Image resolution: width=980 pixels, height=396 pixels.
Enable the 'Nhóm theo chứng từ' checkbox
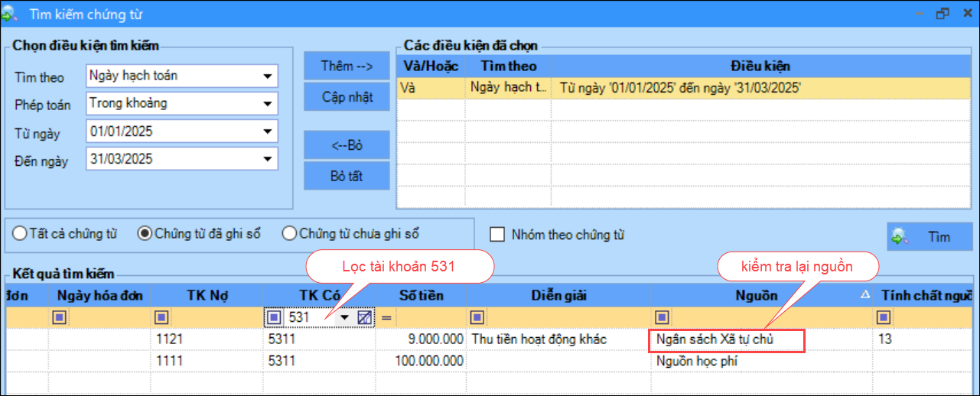[x=498, y=235]
